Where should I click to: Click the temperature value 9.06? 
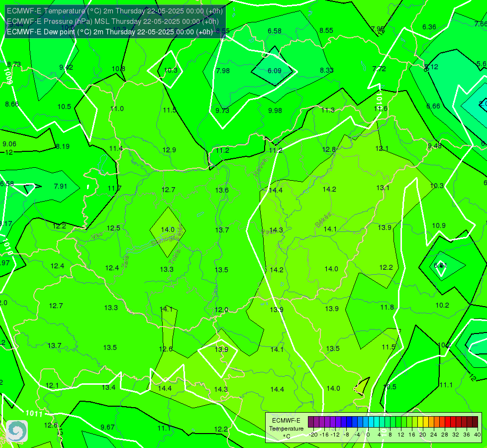click(9, 144)
